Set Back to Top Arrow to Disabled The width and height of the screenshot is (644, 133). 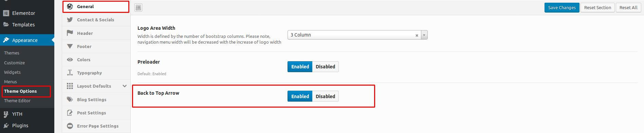pos(325,96)
